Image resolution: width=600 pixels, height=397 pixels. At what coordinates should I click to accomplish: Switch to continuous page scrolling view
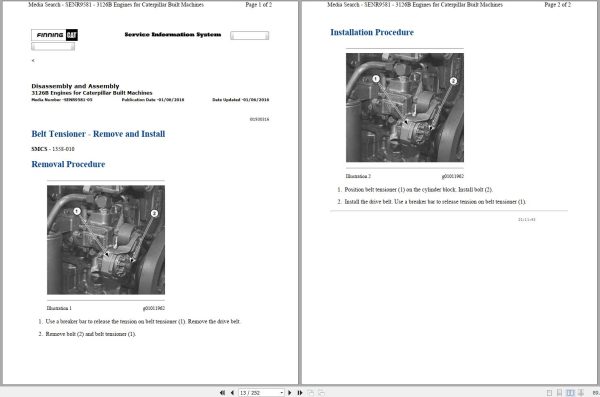[x=559, y=392]
